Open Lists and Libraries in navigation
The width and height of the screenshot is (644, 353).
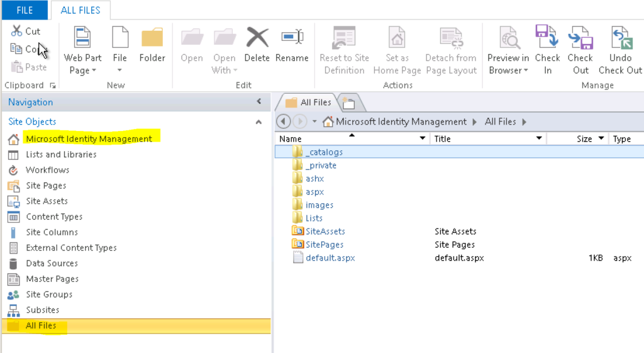(x=61, y=155)
